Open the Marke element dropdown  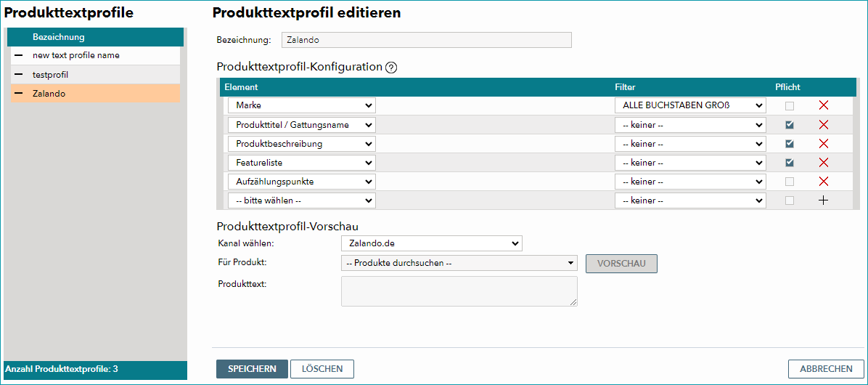[x=302, y=106]
